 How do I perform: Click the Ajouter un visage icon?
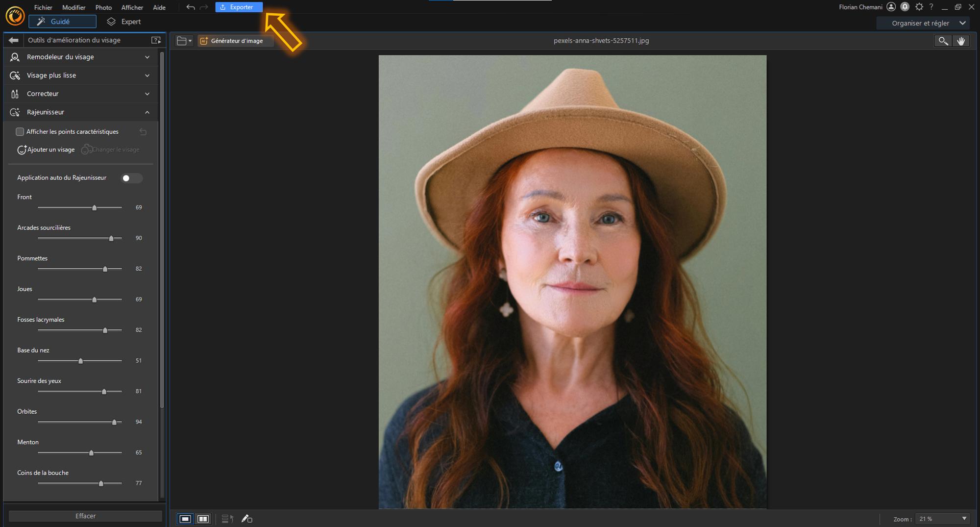[22, 150]
